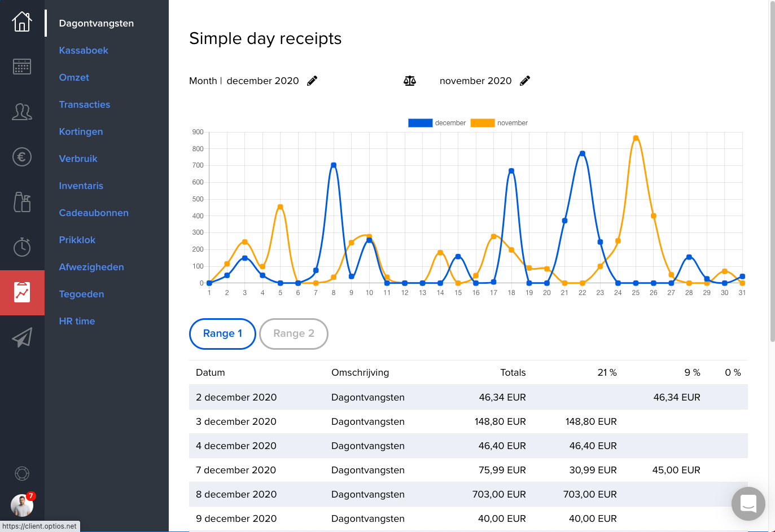Go to Inventaris section
This screenshot has height=532, width=775.
(x=81, y=186)
